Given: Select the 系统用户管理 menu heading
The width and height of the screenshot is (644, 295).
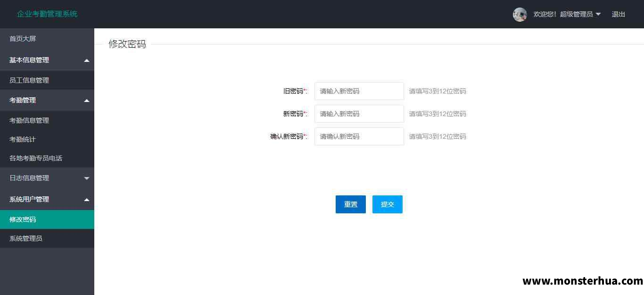Looking at the screenshot, I should [x=29, y=199].
